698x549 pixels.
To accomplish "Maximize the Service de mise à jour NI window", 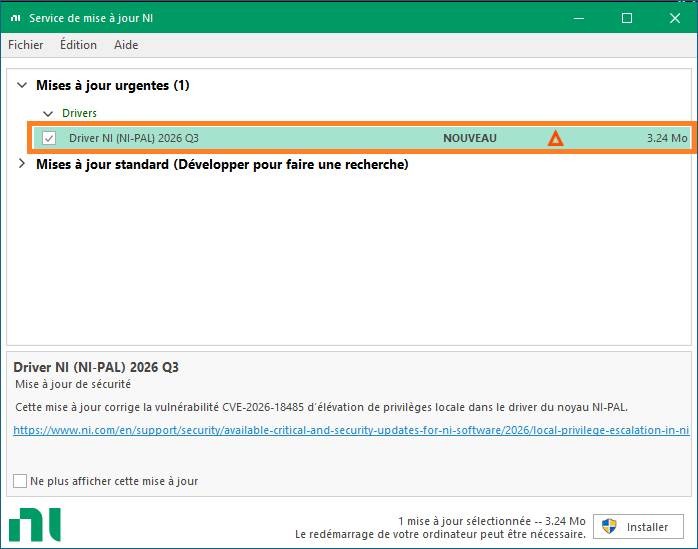I will coord(627,18).
